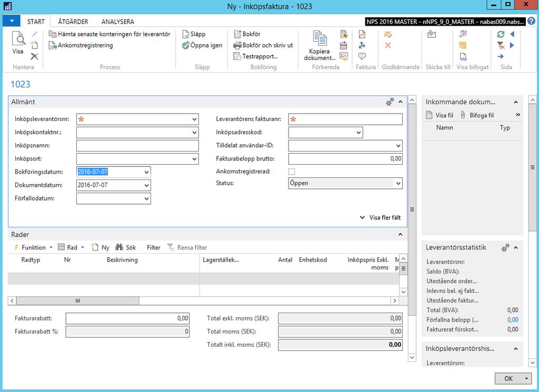Click the approval envelope checkmark icon
Screen dimensions: 539x392
[x=388, y=34]
